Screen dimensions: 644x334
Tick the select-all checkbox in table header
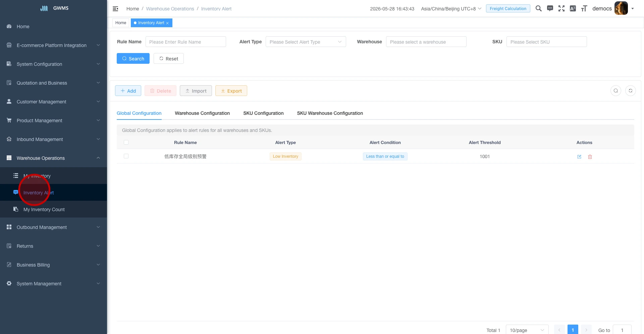pos(126,142)
